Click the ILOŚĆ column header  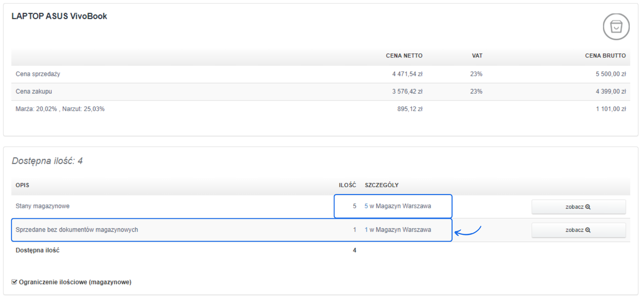(x=347, y=185)
